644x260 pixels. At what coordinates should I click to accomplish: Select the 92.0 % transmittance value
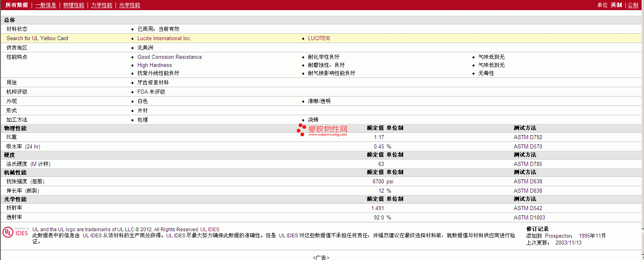click(x=382, y=217)
